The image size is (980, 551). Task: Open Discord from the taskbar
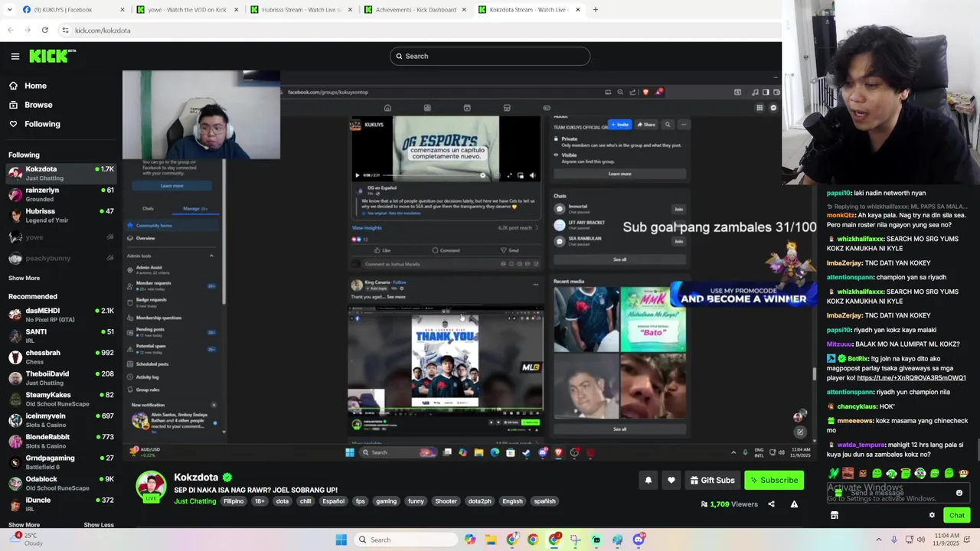tap(639, 540)
